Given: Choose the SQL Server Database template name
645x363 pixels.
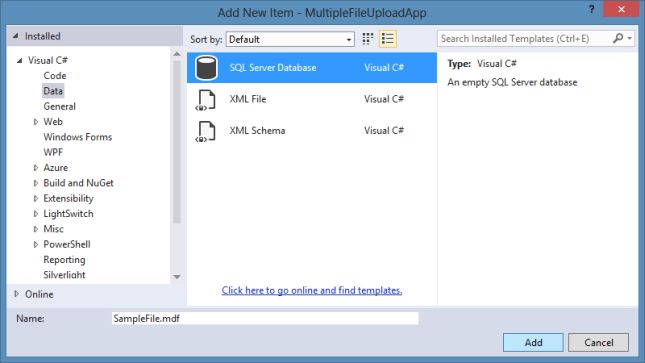Looking at the screenshot, I should [273, 67].
